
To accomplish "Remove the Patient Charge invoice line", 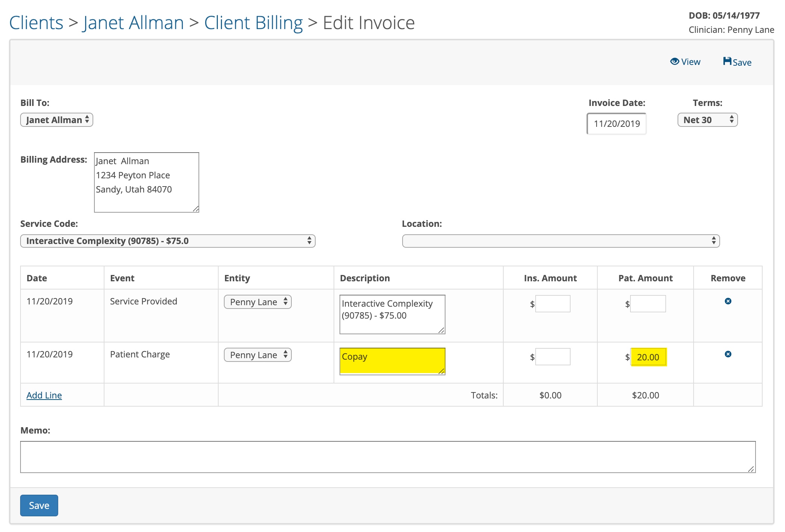I will [729, 354].
